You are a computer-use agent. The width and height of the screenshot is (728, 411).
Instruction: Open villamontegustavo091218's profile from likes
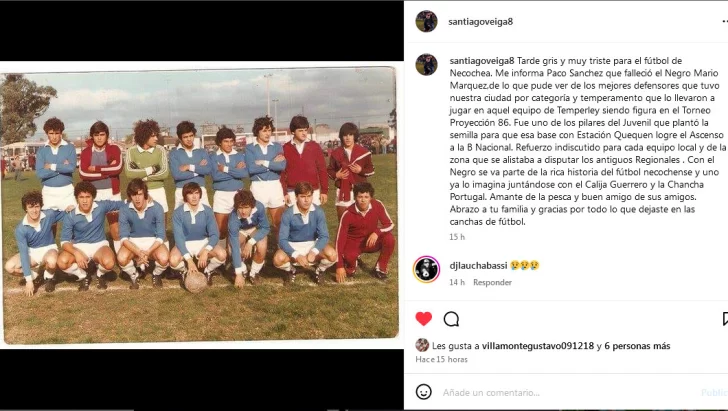(538, 346)
